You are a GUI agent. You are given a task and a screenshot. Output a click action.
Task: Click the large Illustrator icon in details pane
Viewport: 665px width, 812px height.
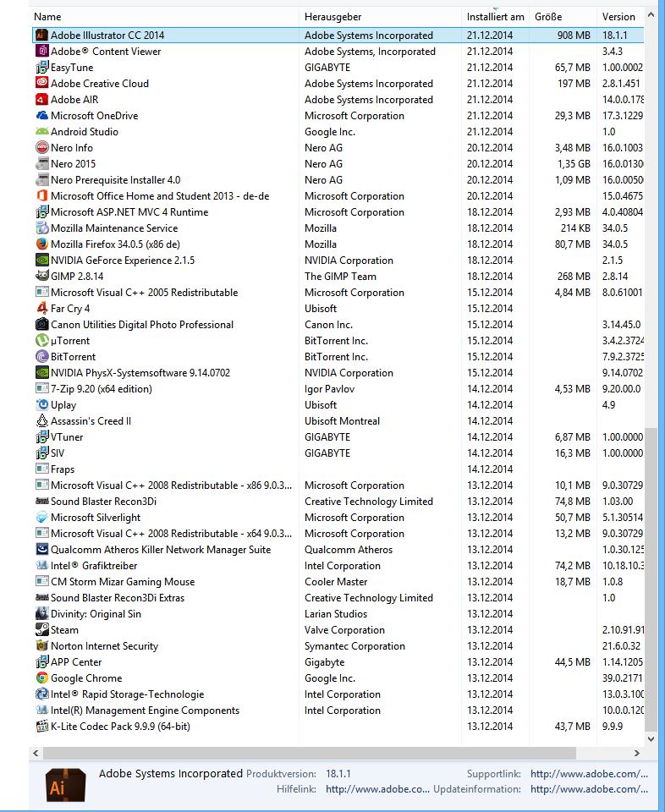point(65,784)
